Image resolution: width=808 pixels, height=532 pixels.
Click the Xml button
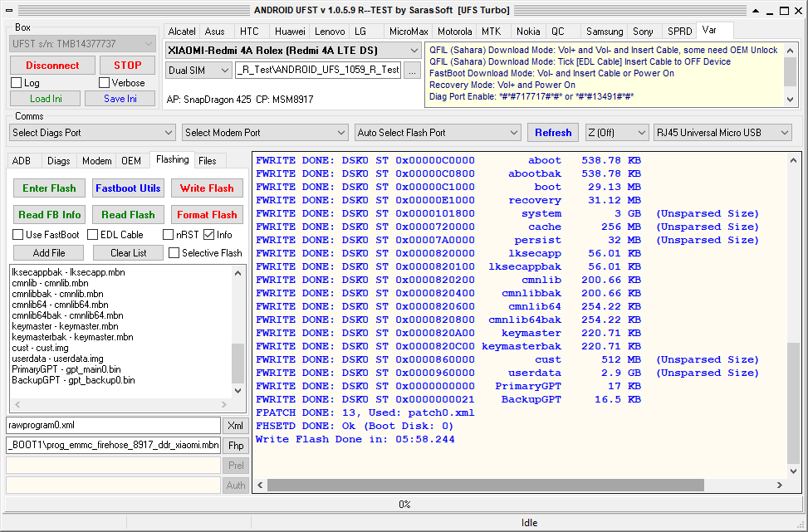coord(236,426)
